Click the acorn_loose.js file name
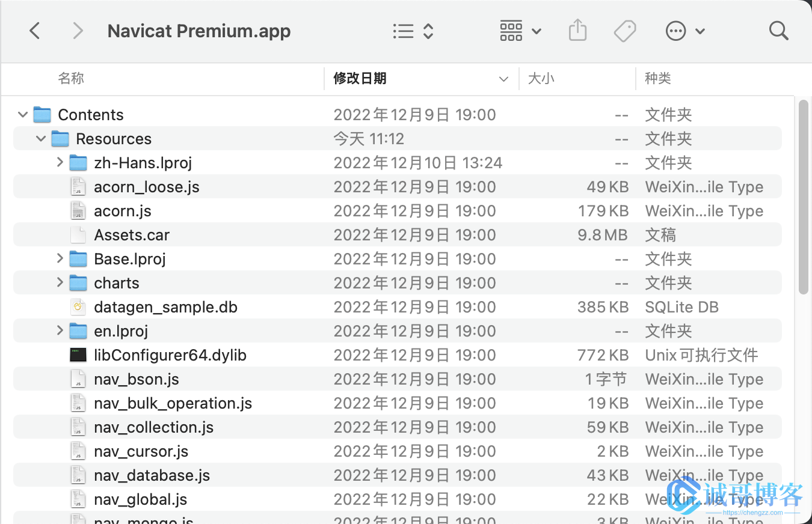This screenshot has height=524, width=812. (147, 187)
